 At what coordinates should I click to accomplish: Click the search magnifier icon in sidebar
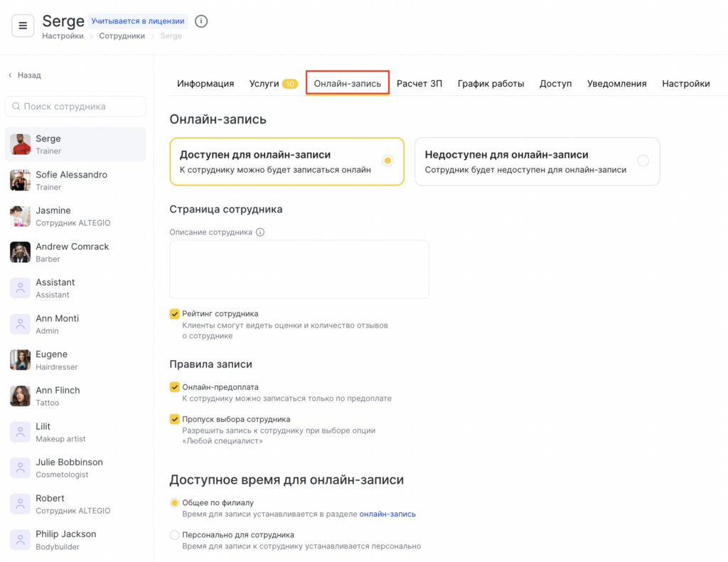coord(16,107)
